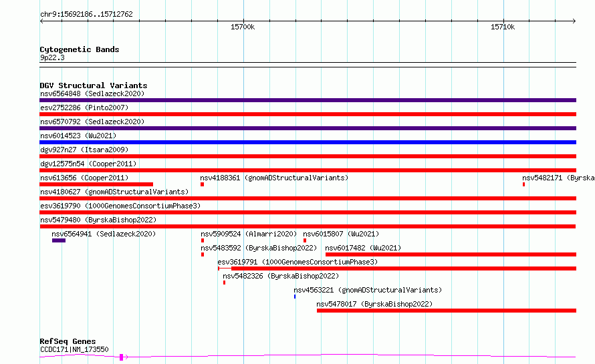Open the nsv6014523 (Wu2021) label
The image size is (595, 364).
(x=78, y=136)
